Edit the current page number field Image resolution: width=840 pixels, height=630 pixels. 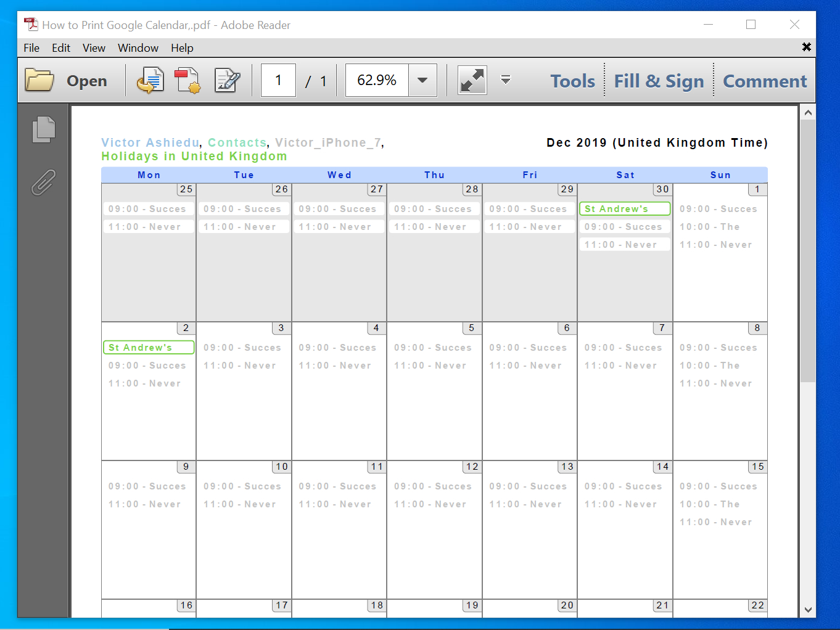tap(278, 80)
